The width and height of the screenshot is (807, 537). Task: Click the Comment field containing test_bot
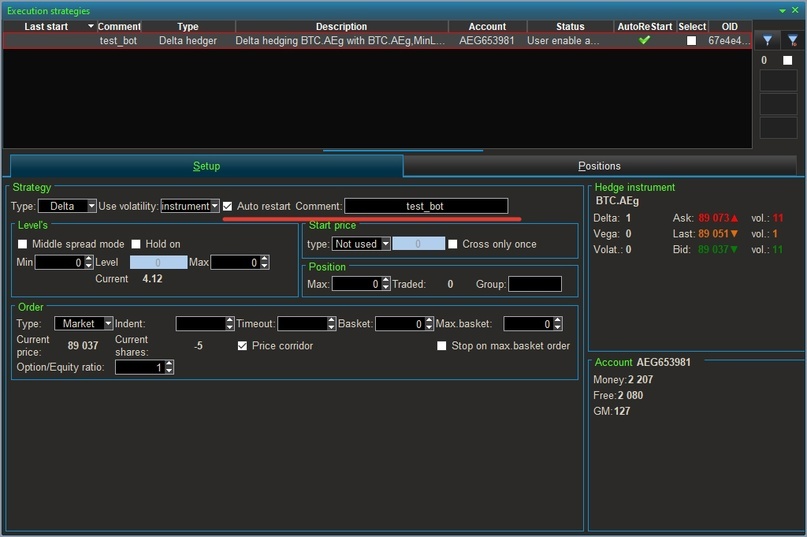[426, 206]
